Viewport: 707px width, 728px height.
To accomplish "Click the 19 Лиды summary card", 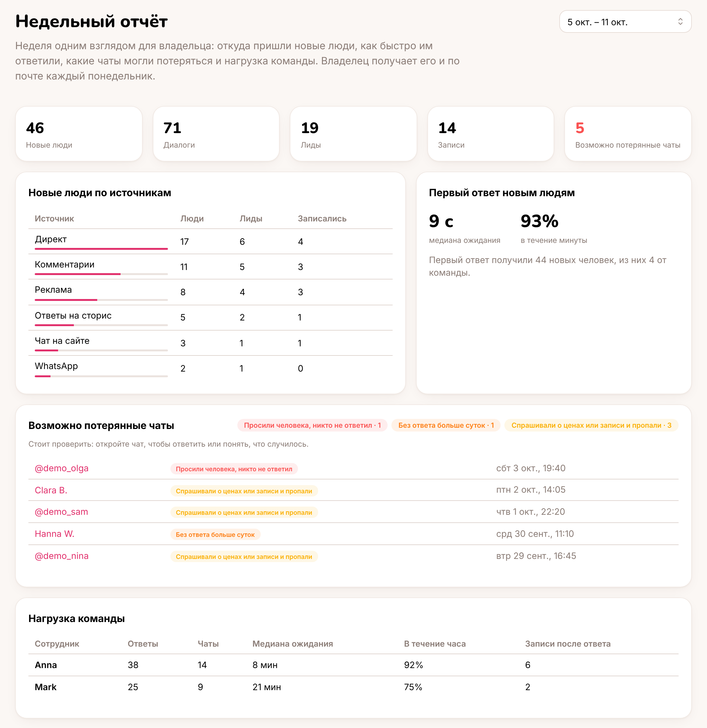I will pos(353,134).
